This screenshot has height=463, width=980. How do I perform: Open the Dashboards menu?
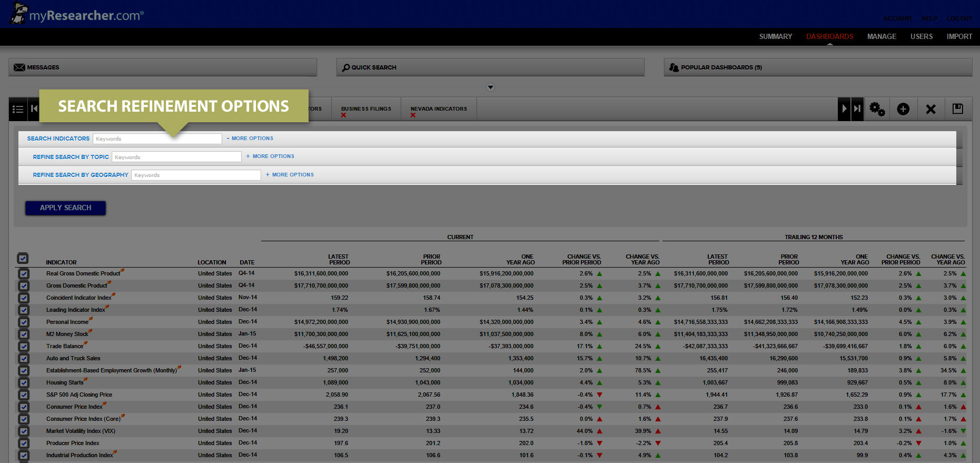pos(829,36)
